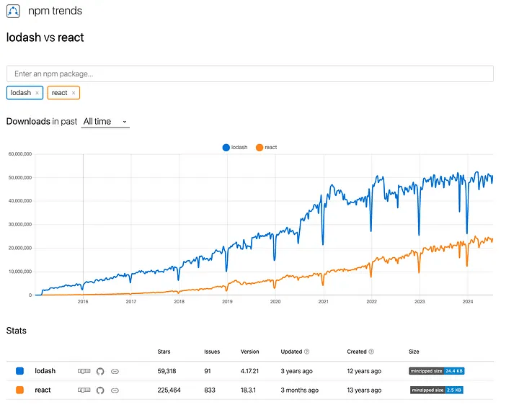The image size is (519, 420).
Task: Open the npm page icon for react
Action: (x=84, y=390)
